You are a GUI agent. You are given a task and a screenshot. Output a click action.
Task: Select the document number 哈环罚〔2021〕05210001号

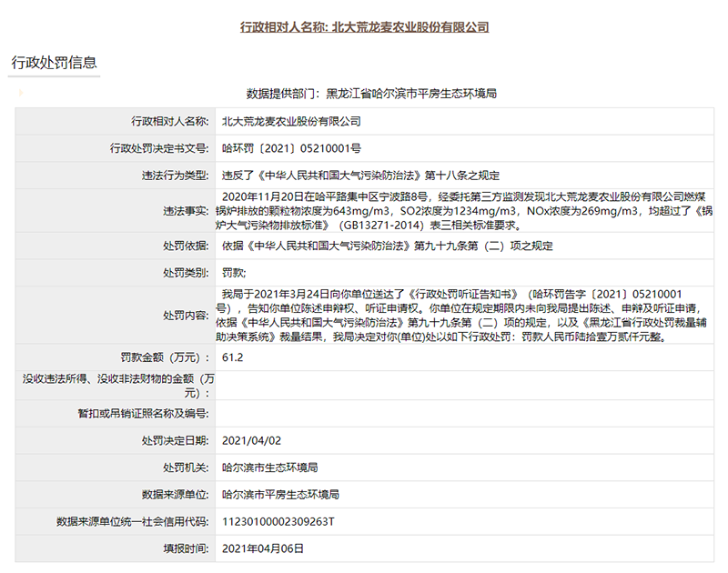pos(291,148)
